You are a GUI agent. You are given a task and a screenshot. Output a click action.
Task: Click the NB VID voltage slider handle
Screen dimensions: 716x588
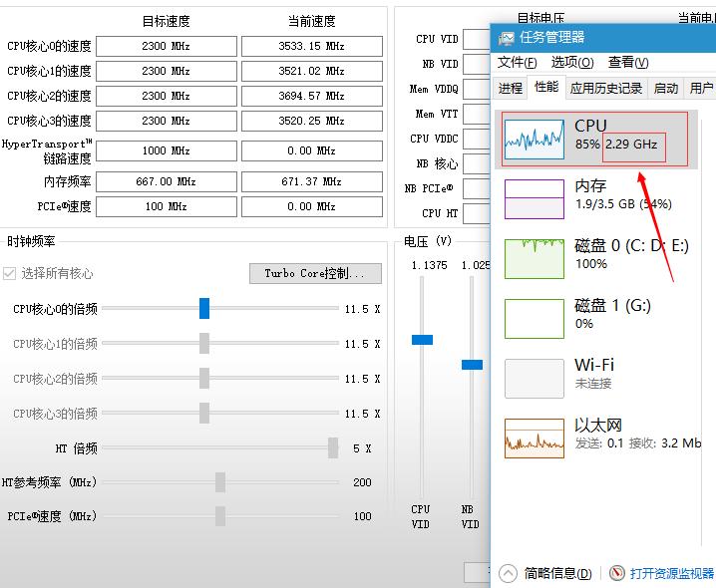pyautogui.click(x=472, y=365)
